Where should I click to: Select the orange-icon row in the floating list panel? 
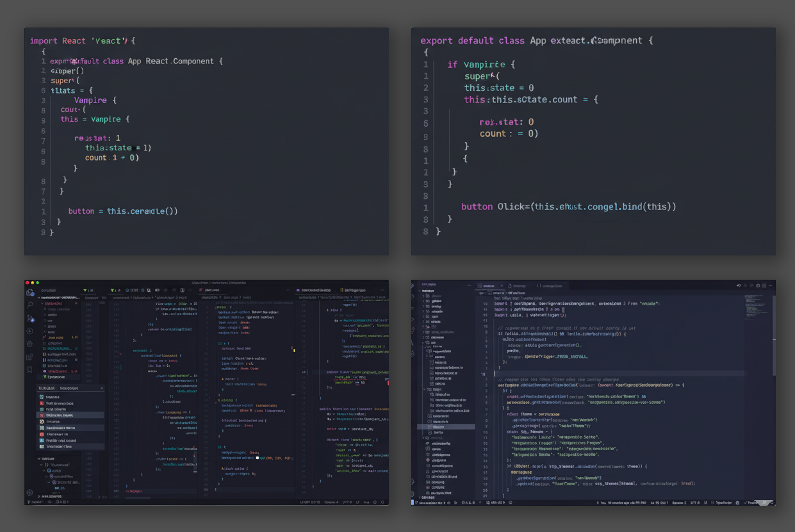70,421
